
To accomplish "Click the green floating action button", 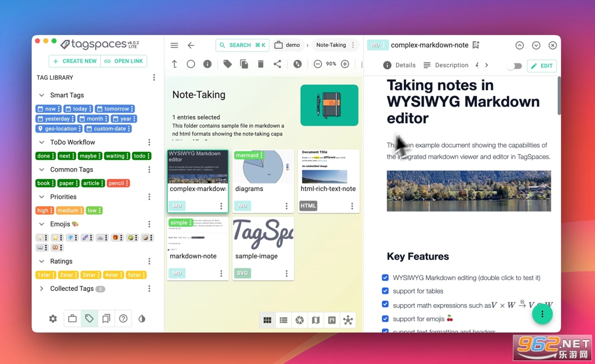I will pos(542,314).
